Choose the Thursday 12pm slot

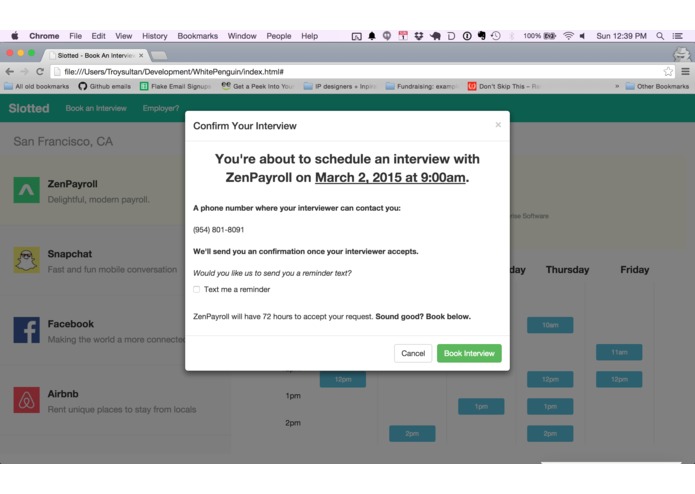(550, 379)
